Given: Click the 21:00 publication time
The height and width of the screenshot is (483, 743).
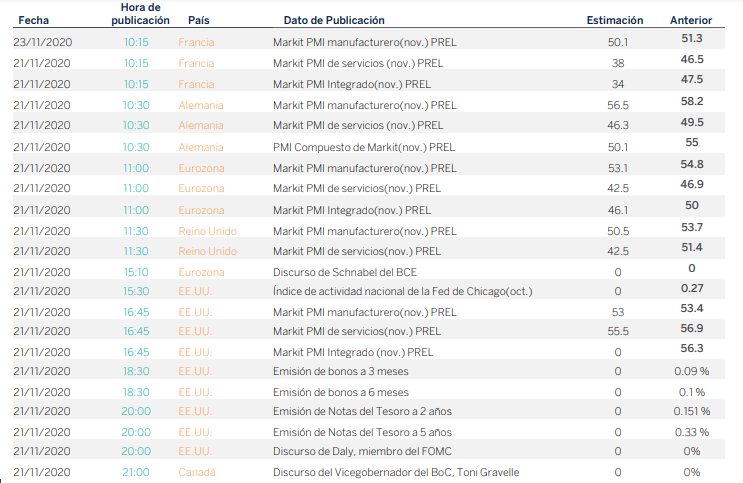Looking at the screenshot, I should (137, 472).
